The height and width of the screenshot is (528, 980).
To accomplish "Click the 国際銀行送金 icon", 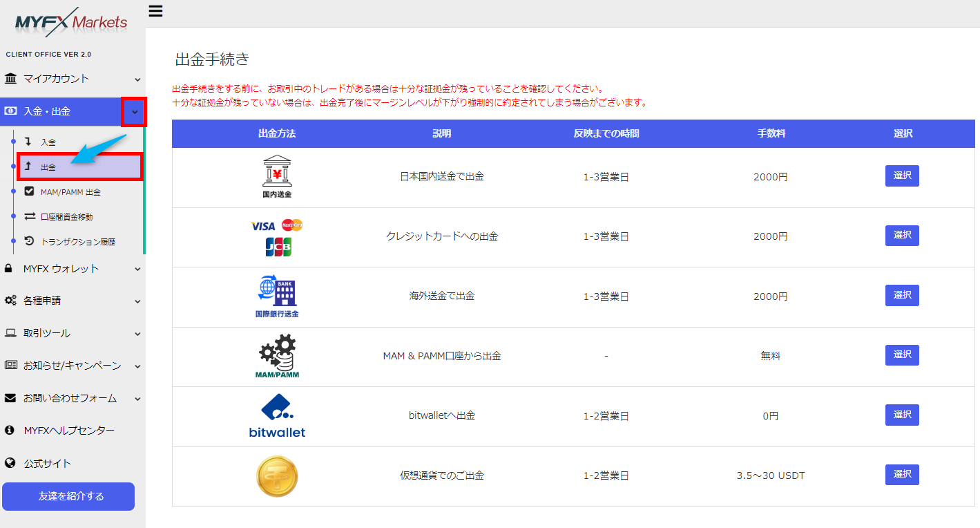I will (277, 296).
